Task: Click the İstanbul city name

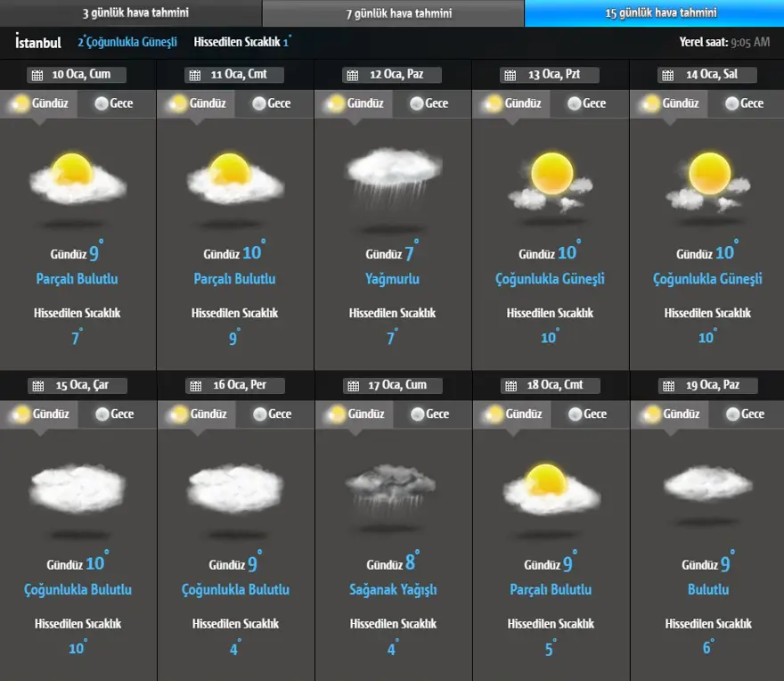Action: tap(37, 42)
